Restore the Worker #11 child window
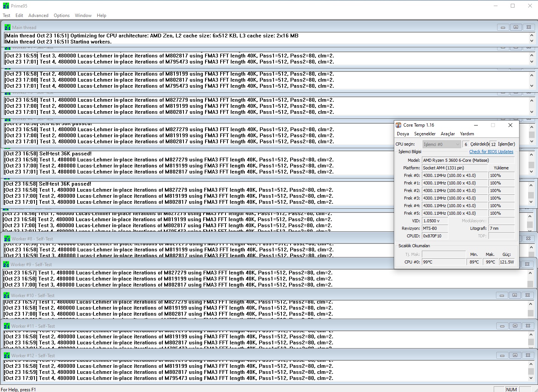Screen dimensions: 538x392 click(x=515, y=326)
